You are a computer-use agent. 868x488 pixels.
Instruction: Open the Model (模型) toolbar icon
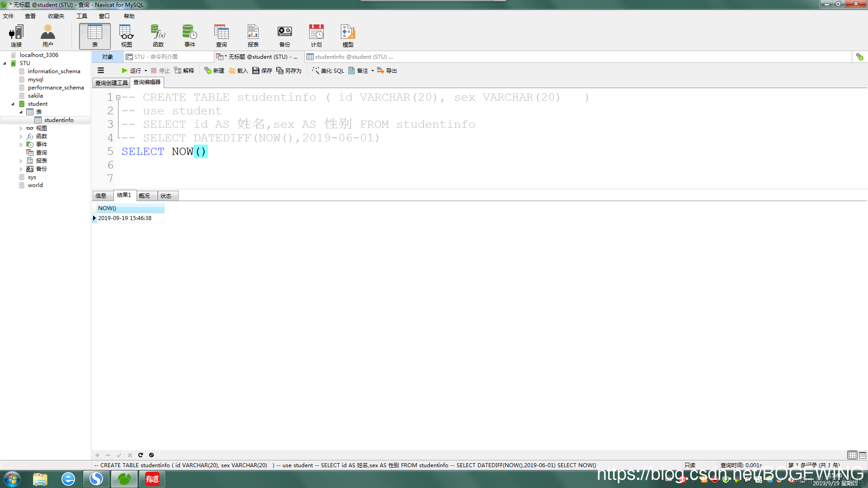click(x=348, y=36)
